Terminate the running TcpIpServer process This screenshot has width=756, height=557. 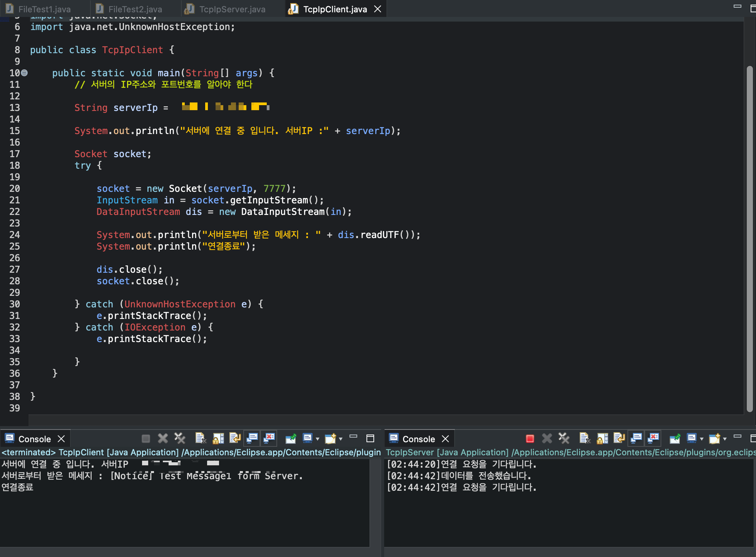click(530, 438)
